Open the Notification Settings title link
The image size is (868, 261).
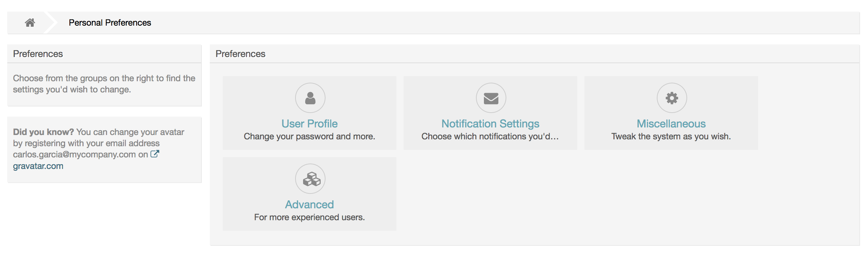click(490, 124)
